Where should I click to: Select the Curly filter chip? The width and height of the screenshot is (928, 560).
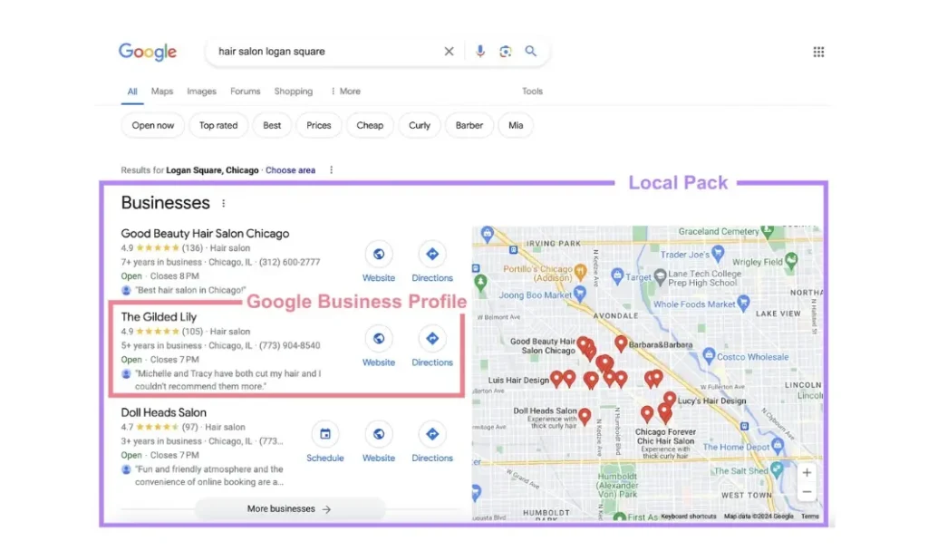click(420, 126)
